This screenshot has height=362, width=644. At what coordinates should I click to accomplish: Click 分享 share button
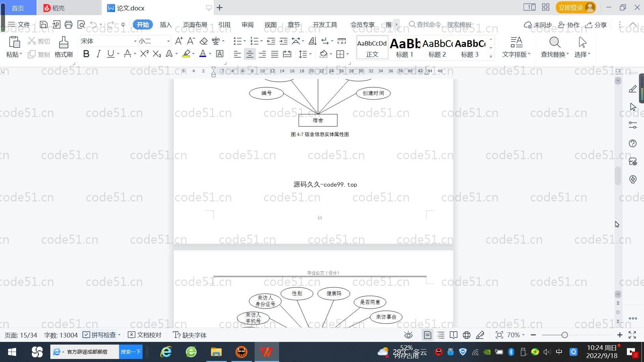[x=596, y=25]
